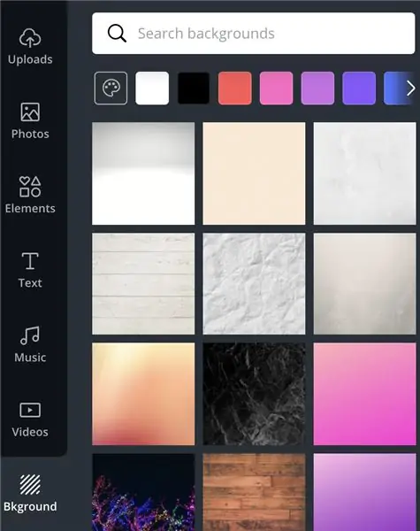
Task: Select the Bkground tab
Action: (x=30, y=494)
